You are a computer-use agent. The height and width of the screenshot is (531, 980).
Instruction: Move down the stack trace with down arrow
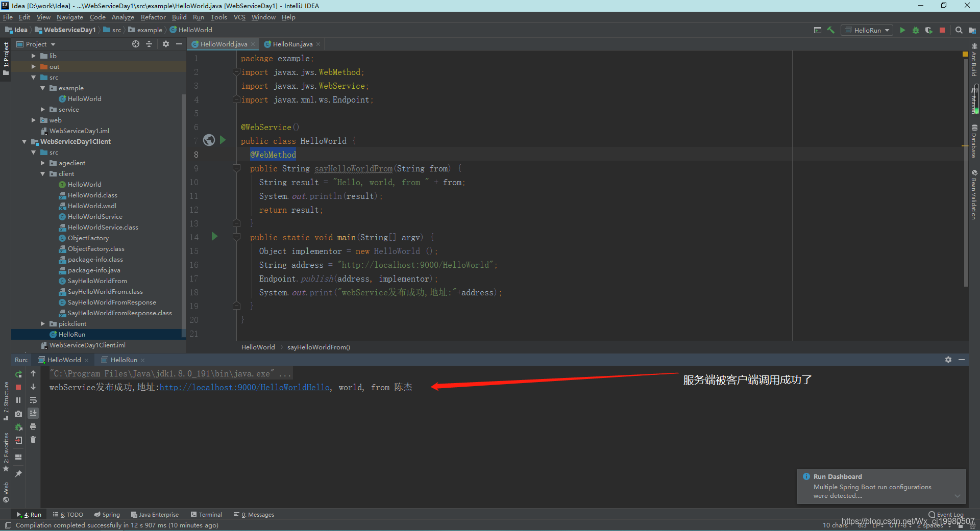(x=33, y=387)
